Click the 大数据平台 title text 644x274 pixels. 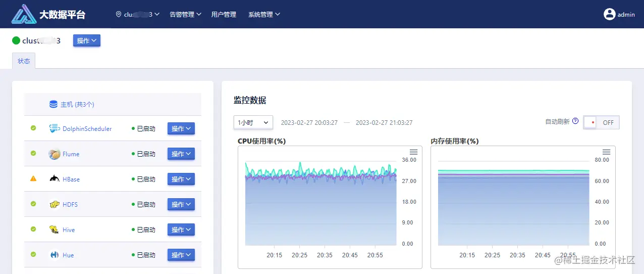point(63,15)
